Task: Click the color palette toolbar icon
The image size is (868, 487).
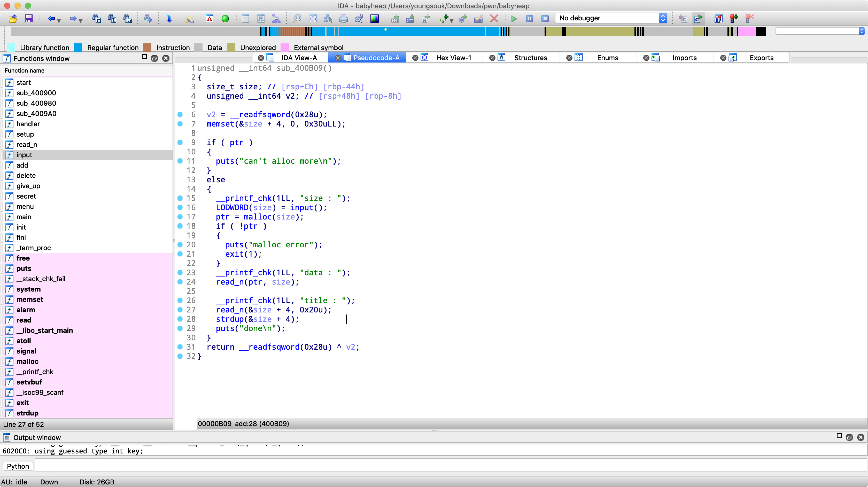Action: pyautogui.click(x=374, y=19)
